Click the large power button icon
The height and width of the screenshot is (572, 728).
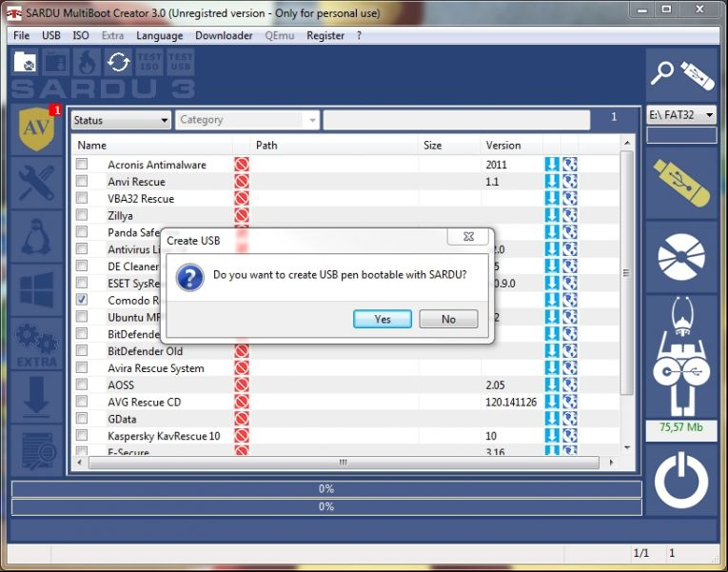click(681, 480)
